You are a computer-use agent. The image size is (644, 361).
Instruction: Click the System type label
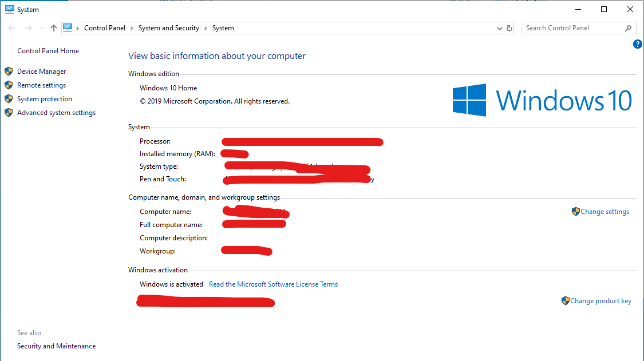(x=159, y=166)
